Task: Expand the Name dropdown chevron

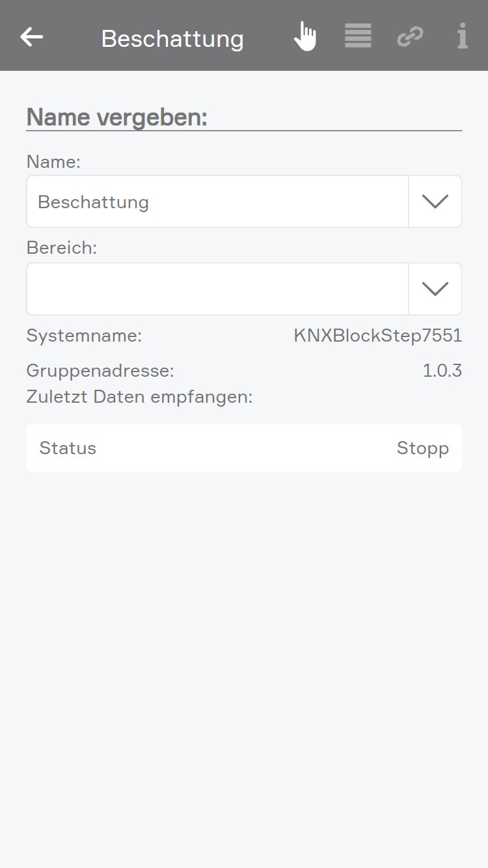Action: point(435,202)
